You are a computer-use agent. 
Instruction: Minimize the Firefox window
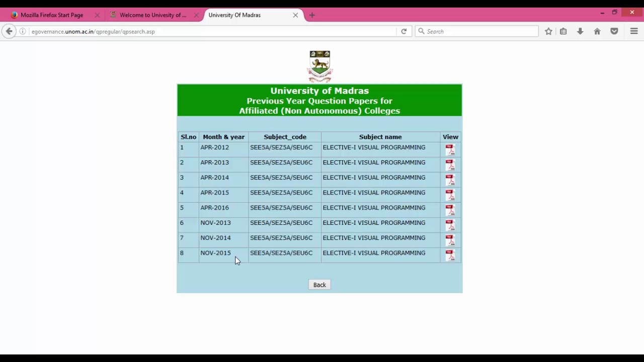click(602, 13)
